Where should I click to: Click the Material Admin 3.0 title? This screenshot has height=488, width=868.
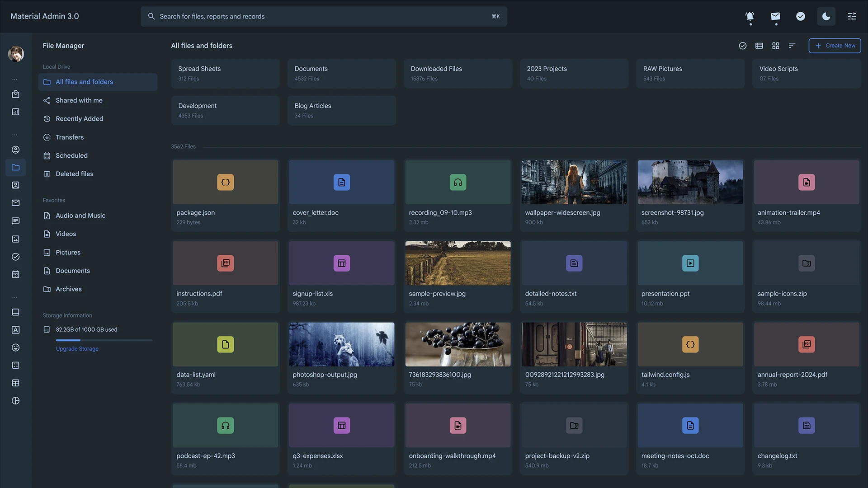coord(45,16)
